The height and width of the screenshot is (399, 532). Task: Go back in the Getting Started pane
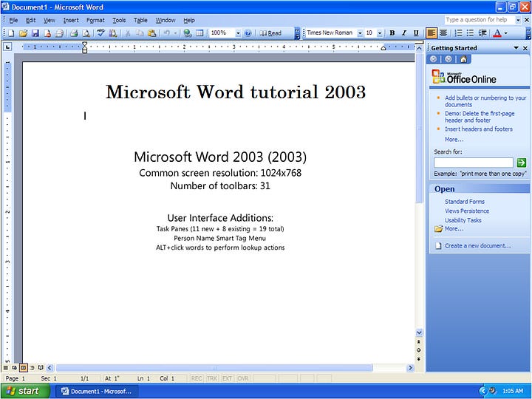[433, 59]
